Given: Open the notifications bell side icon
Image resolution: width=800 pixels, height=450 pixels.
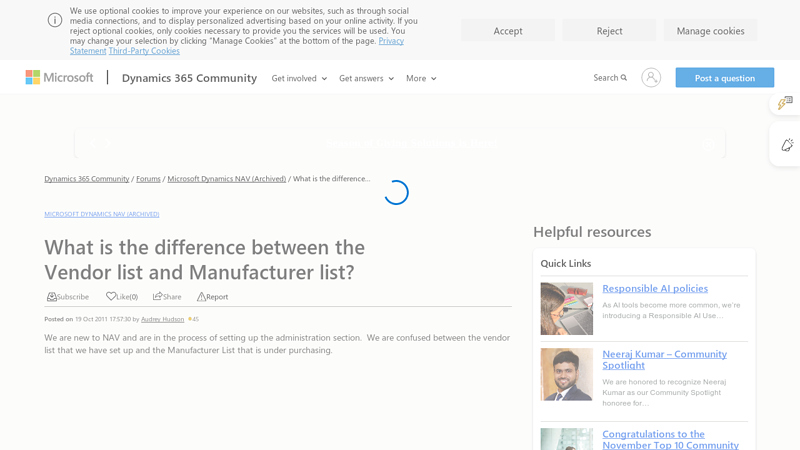Looking at the screenshot, I should coord(787,145).
